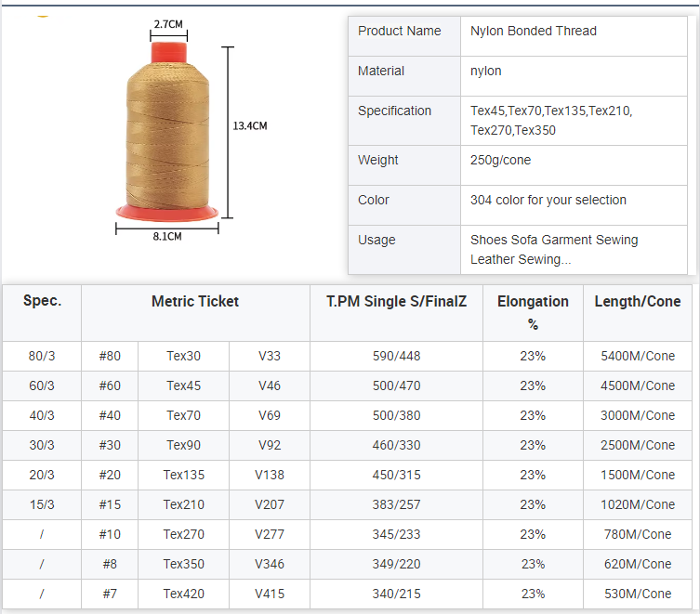Click the 13.4CM height dimension label
This screenshot has width=700, height=614.
(x=249, y=125)
